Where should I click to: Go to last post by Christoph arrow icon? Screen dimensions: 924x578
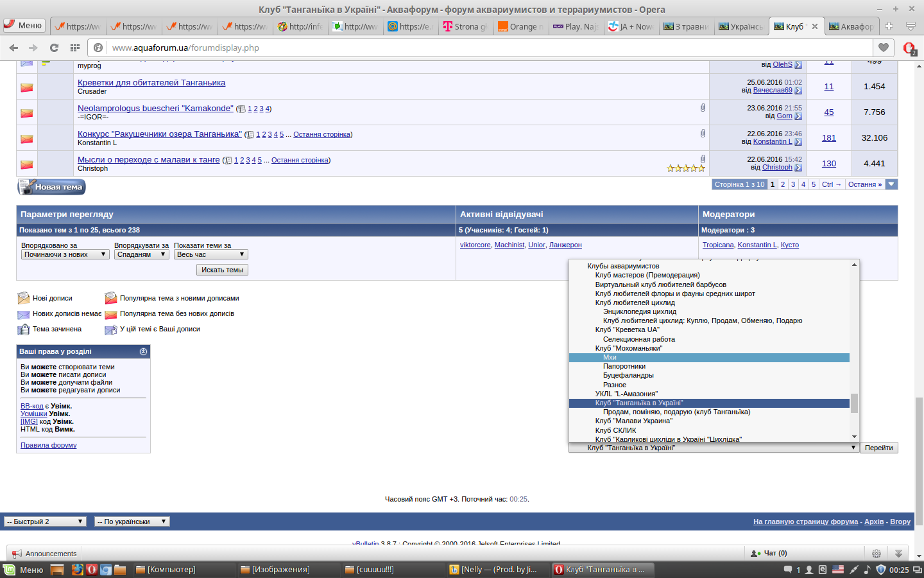798,168
